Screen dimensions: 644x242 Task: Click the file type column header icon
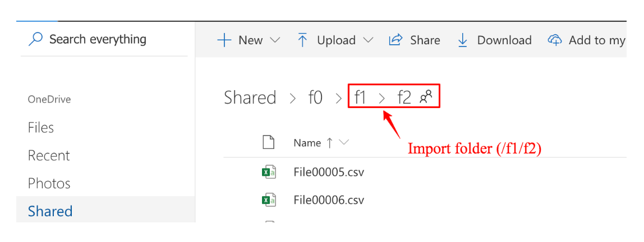(x=269, y=143)
